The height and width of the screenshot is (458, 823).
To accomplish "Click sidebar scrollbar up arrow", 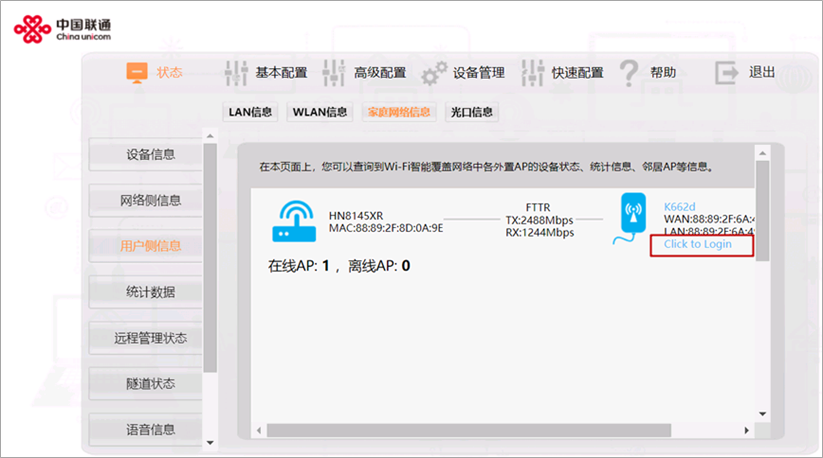I will point(210,136).
